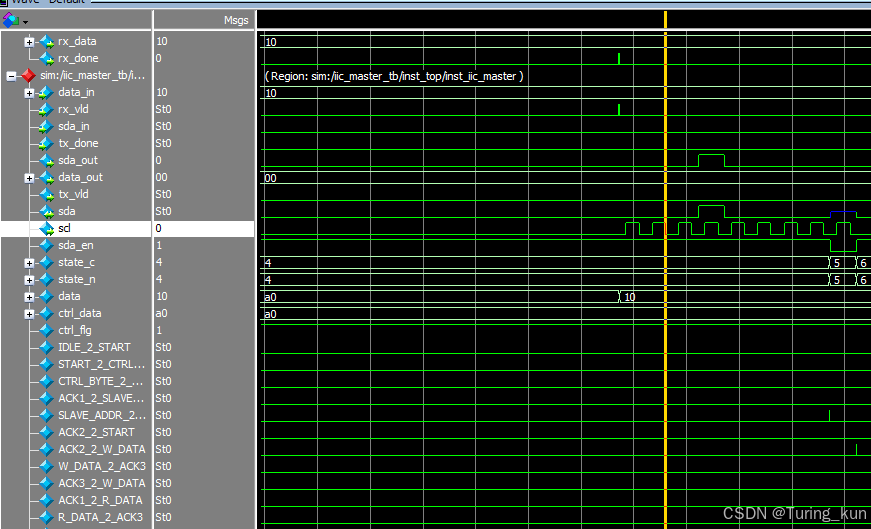Screen dimensions: 871x529
Task: Expand the data_in signal bus
Action: pos(29,93)
